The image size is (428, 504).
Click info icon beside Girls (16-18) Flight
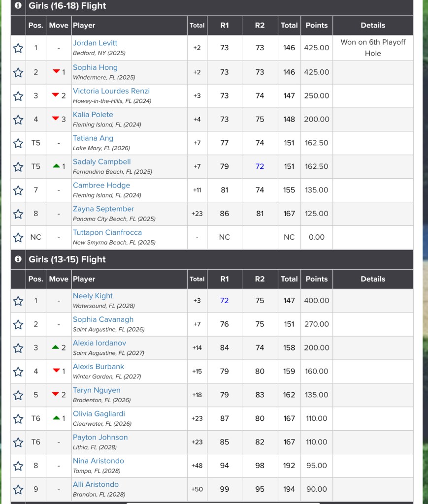[18, 6]
